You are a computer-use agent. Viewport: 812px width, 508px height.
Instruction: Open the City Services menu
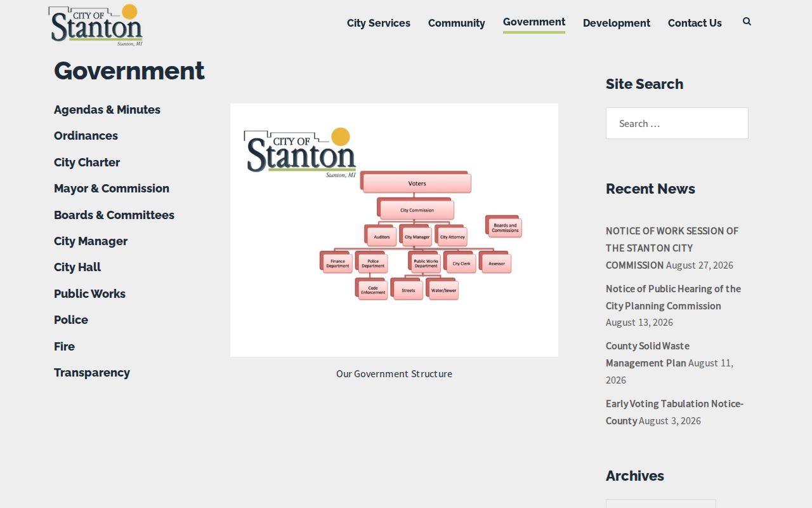(x=379, y=23)
